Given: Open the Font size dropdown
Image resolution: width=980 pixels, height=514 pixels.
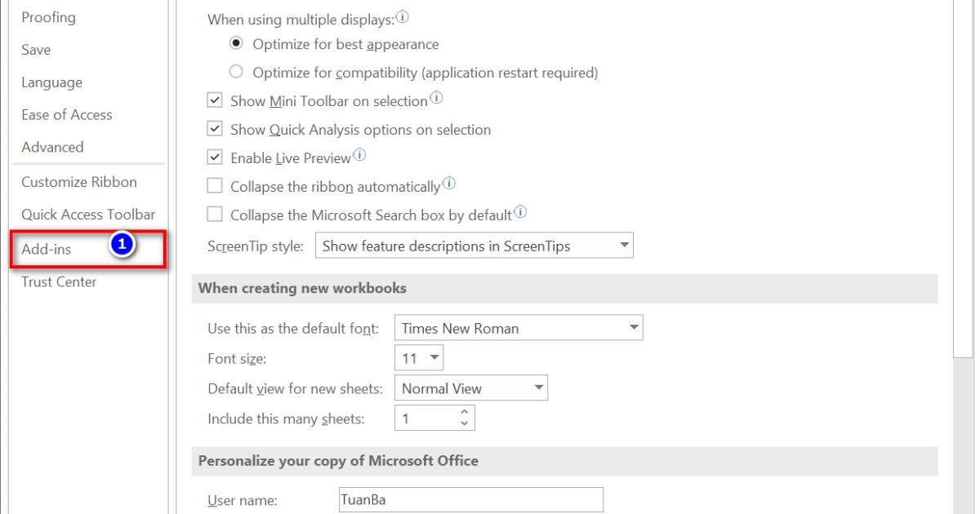Looking at the screenshot, I should 433,358.
